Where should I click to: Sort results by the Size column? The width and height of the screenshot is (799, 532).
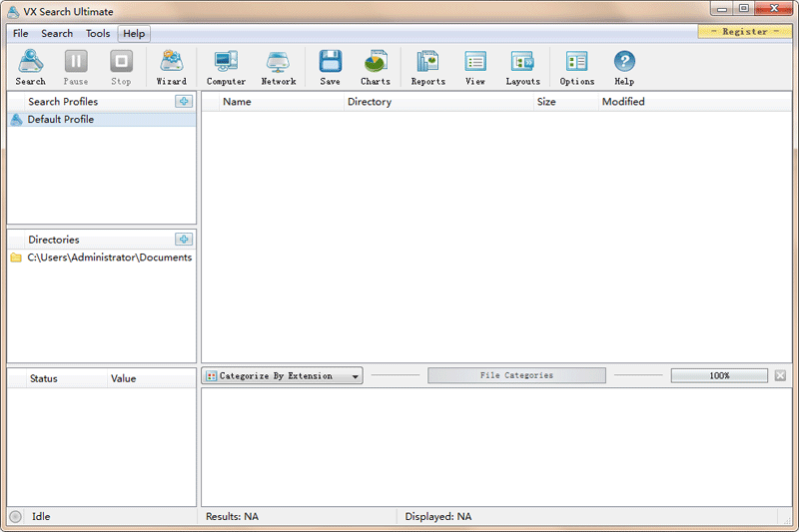pos(546,102)
